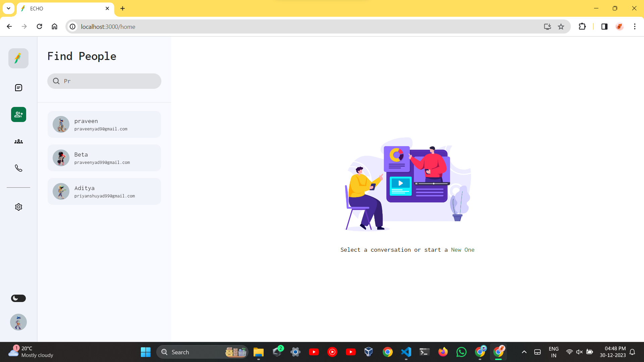Viewport: 644px width, 362px height.
Task: Bookmark this page with star icon
Action: click(561, 27)
